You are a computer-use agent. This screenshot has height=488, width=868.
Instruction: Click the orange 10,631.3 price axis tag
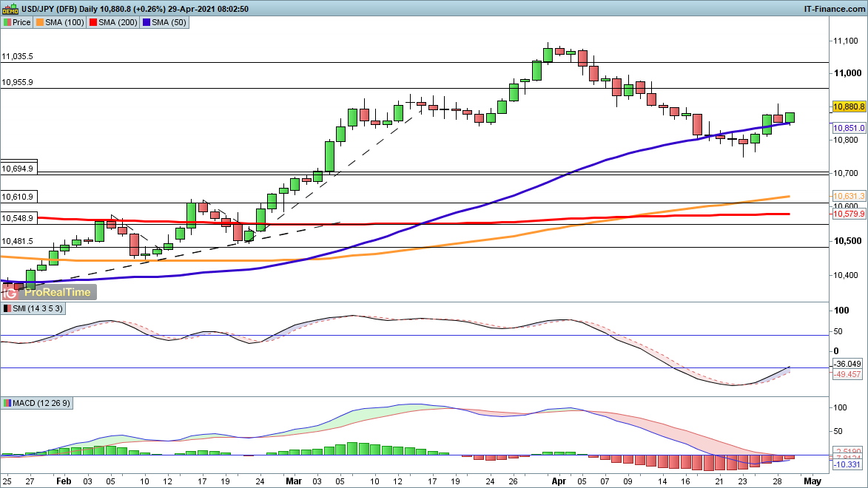(849, 196)
